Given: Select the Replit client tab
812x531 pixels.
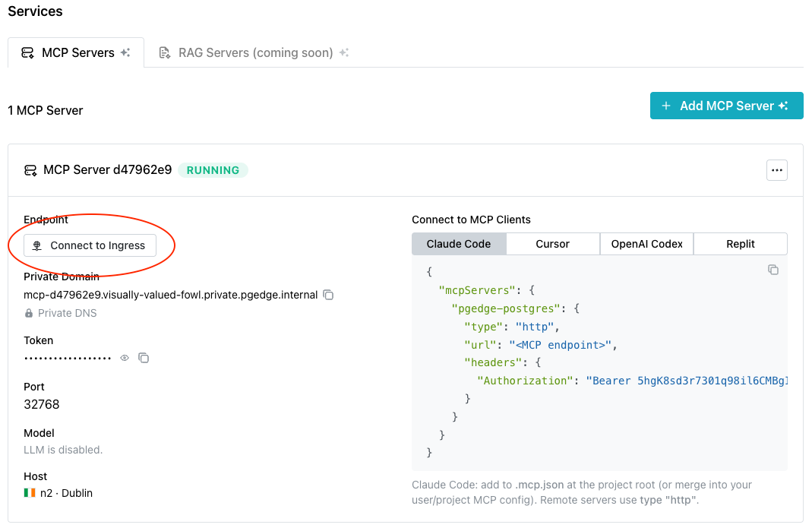Looking at the screenshot, I should coord(741,244).
